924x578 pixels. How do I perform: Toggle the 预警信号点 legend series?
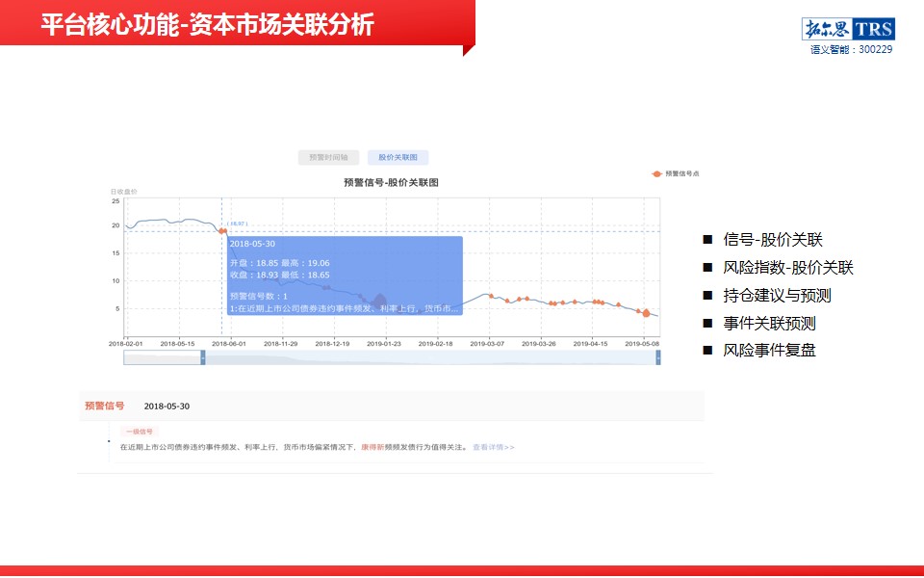[x=676, y=173]
